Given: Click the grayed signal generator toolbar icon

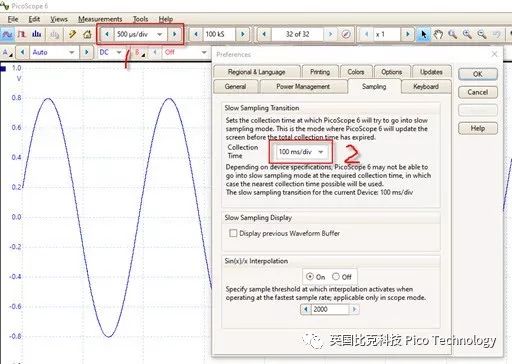Looking at the screenshot, I should coord(54,34).
